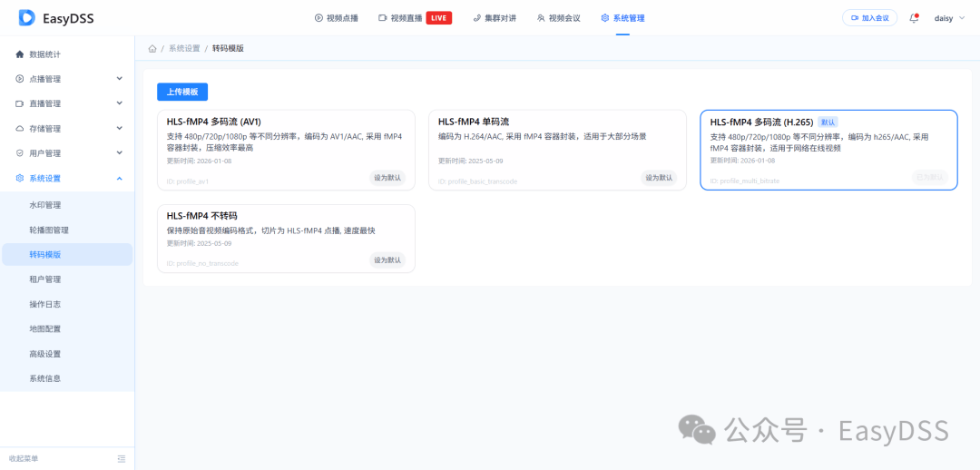980x470 pixels.
Task: Click the 点播管理 play icon
Action: pos(19,79)
